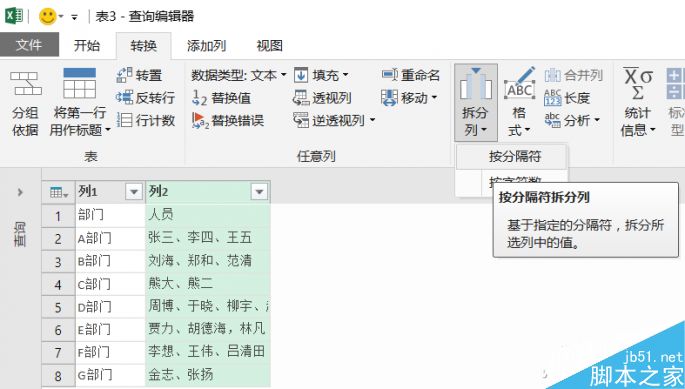Open the 数据类型: 文本 dropdown
This screenshot has width=685, height=389.
tap(239, 75)
